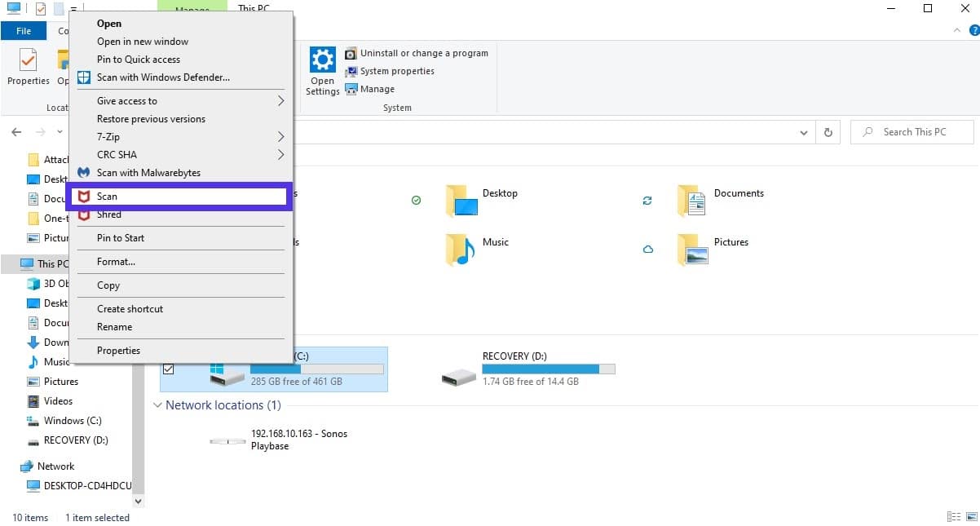
Task: Toggle the checkbox on the Windows C: drive
Action: [x=169, y=369]
